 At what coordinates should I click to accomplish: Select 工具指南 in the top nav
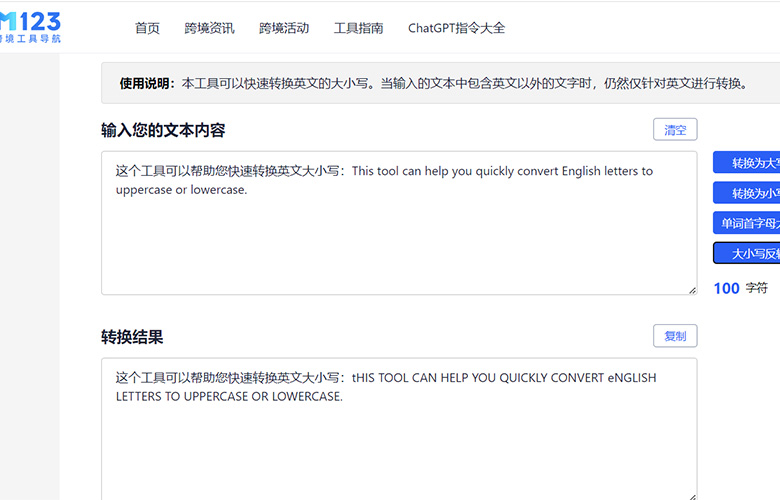point(359,28)
